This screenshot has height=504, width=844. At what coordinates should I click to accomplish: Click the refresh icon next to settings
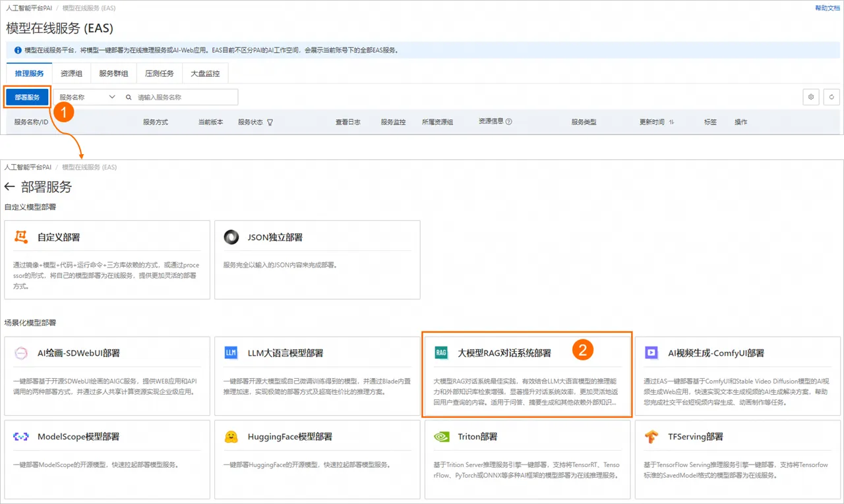831,97
